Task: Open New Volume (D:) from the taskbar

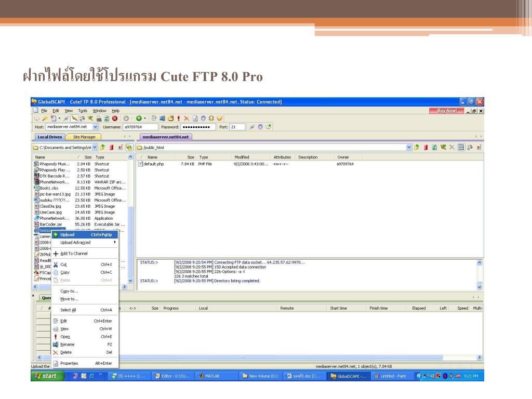Action: 261,376
